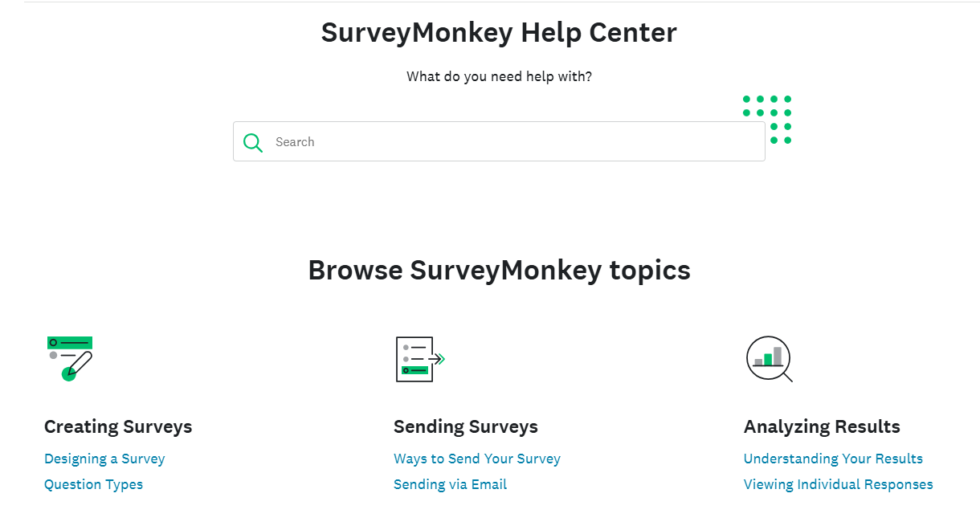Focus the Search help input field
The width and height of the screenshot is (980, 526).
pyautogui.click(x=499, y=141)
